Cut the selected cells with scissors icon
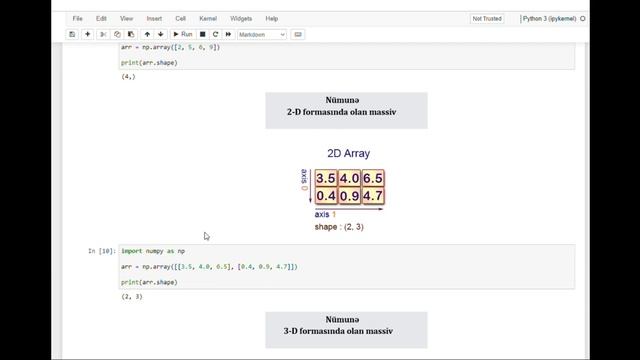Image resolution: width=640 pixels, height=360 pixels. pos(103,35)
